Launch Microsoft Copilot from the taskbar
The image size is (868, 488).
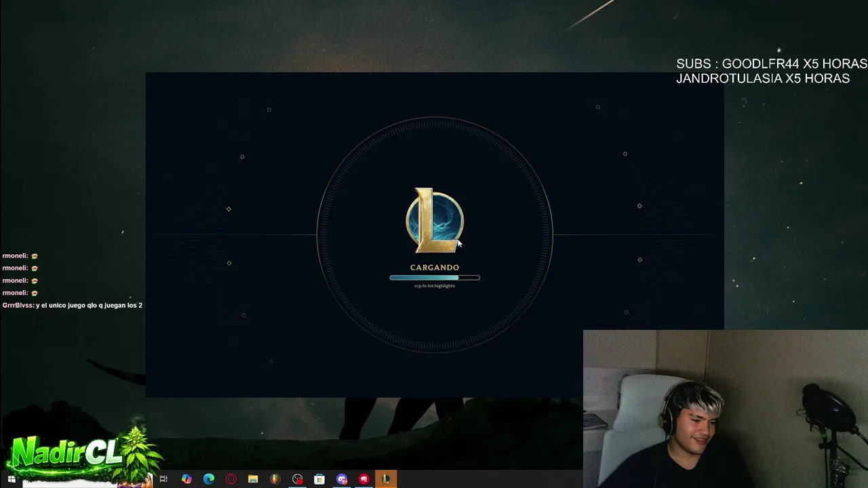point(186,479)
